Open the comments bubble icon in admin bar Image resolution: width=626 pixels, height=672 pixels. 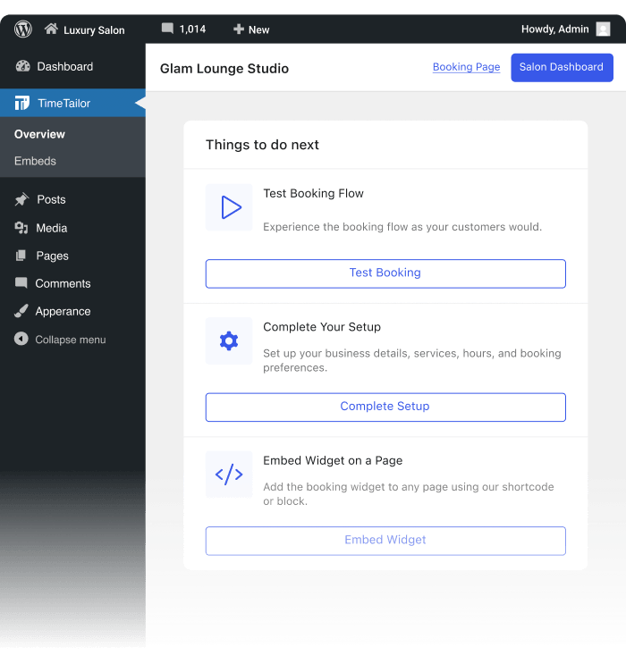(x=167, y=29)
